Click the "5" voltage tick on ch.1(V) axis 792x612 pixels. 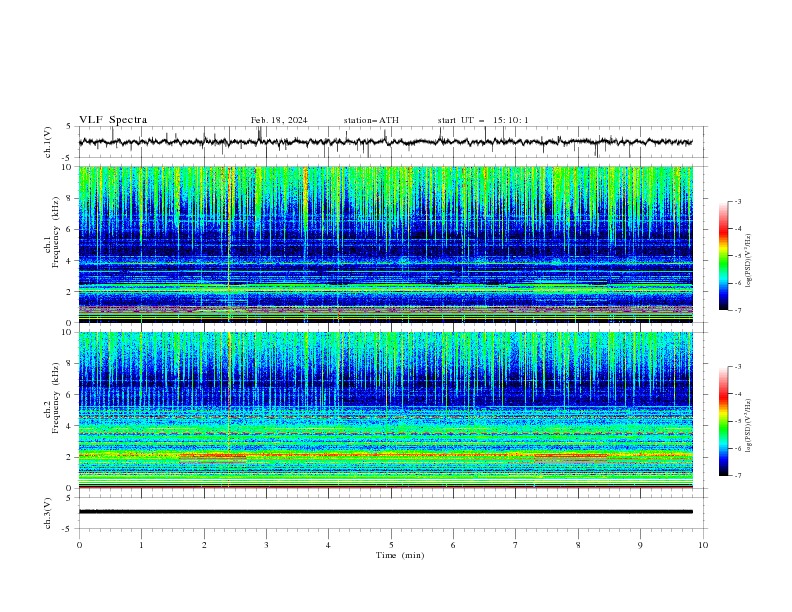pos(69,126)
